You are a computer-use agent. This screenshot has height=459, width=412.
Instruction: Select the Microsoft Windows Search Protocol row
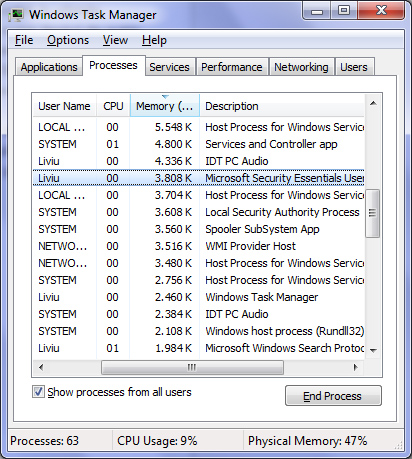(199, 348)
